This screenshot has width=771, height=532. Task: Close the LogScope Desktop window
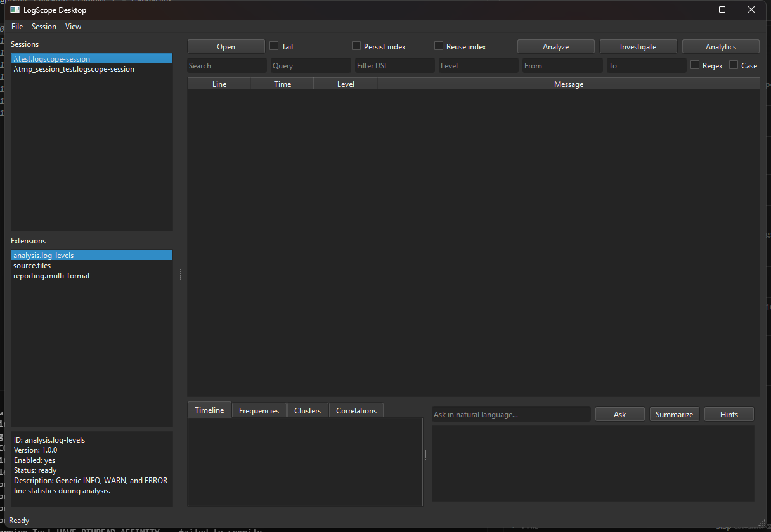point(751,10)
